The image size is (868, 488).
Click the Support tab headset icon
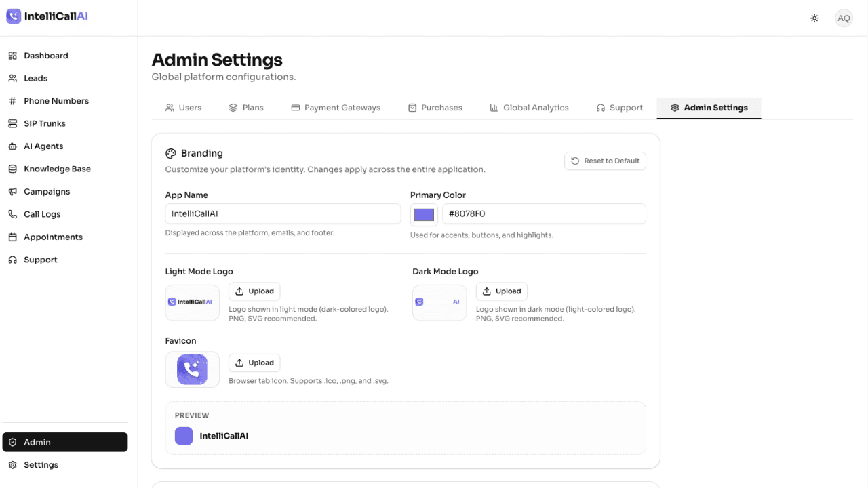(x=601, y=108)
